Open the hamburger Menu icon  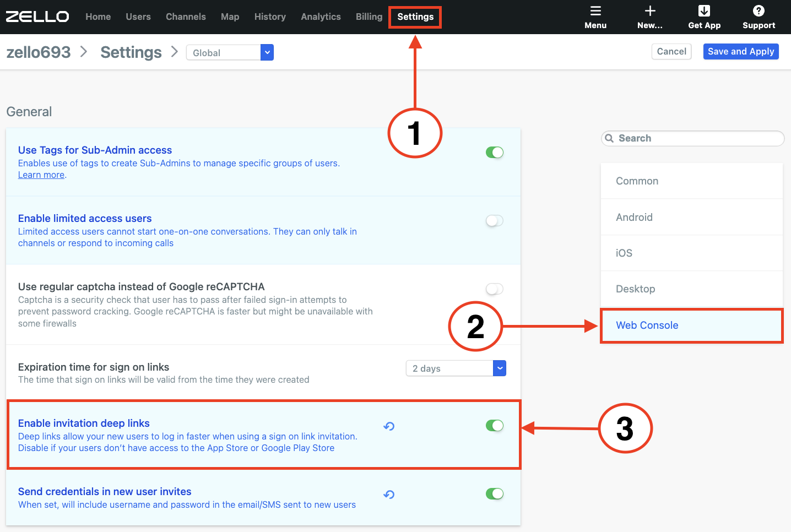[595, 11]
